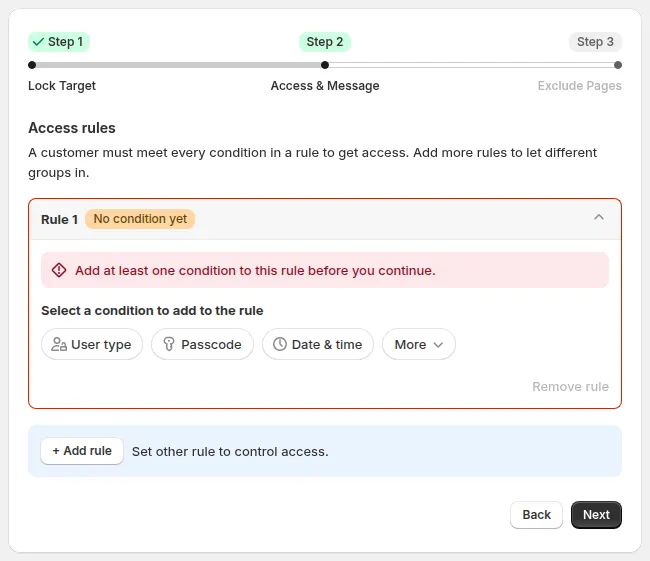The width and height of the screenshot is (650, 561).
Task: Click the 'Access rules' heading
Action: click(72, 128)
